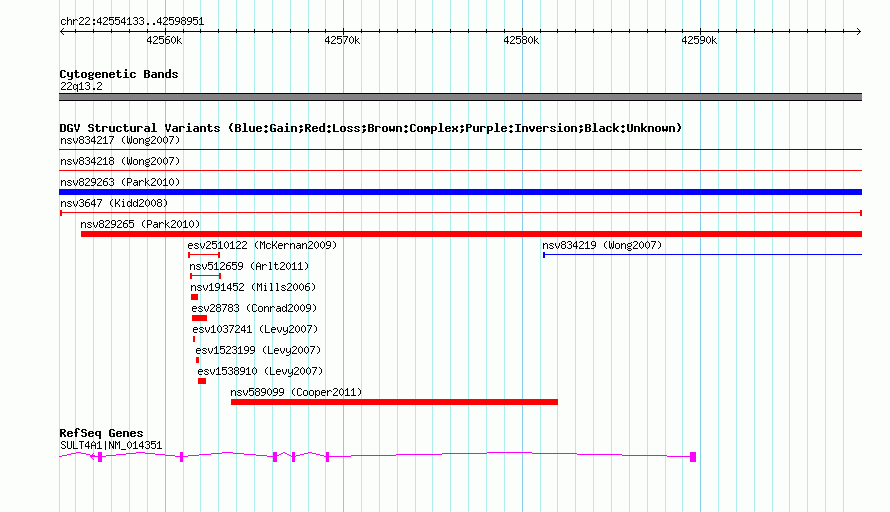Screen dimensions: 890x512
Task: Select the esv1523199 tiny red marker
Action: [x=198, y=360]
